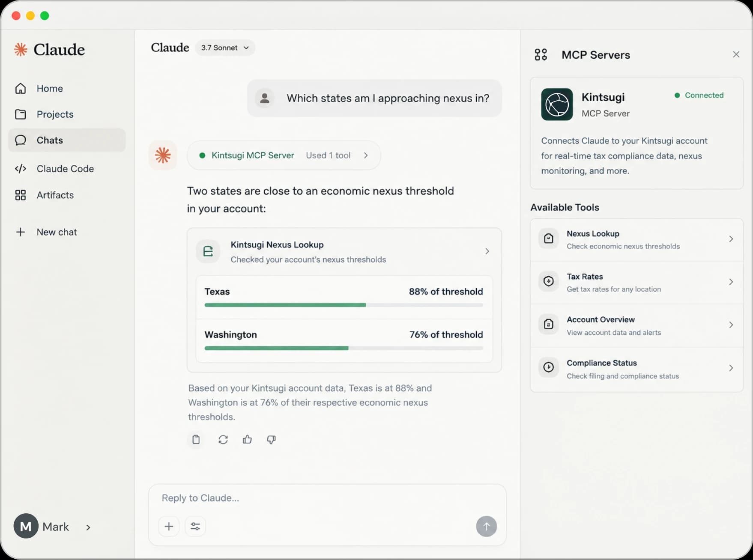Give thumbs down to the response
This screenshot has width=753, height=560.
pos(271,440)
